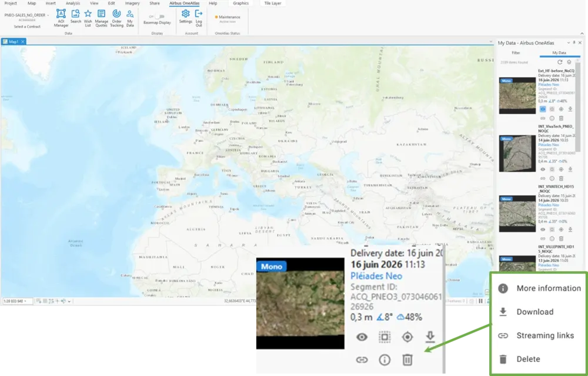
Task: Select the Ext_HF-before_NoCQ thumbnail in side panel
Action: point(517,95)
